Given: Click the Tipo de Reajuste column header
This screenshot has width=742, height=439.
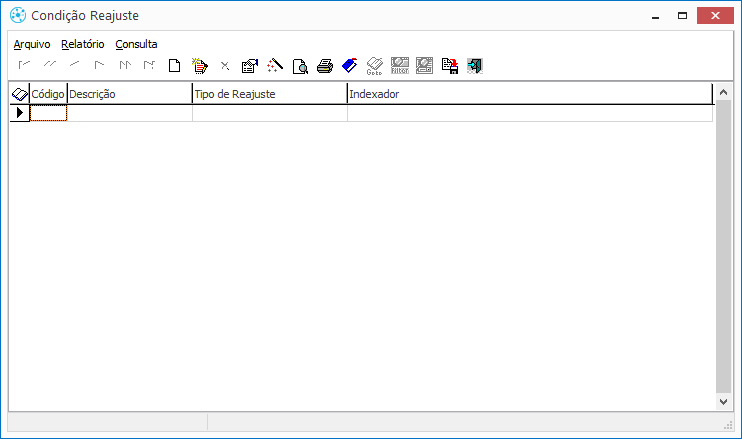Looking at the screenshot, I should [x=270, y=94].
